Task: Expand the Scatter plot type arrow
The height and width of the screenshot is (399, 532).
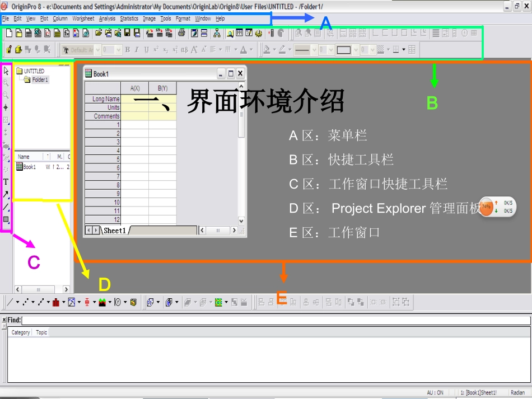Action: 33,302
